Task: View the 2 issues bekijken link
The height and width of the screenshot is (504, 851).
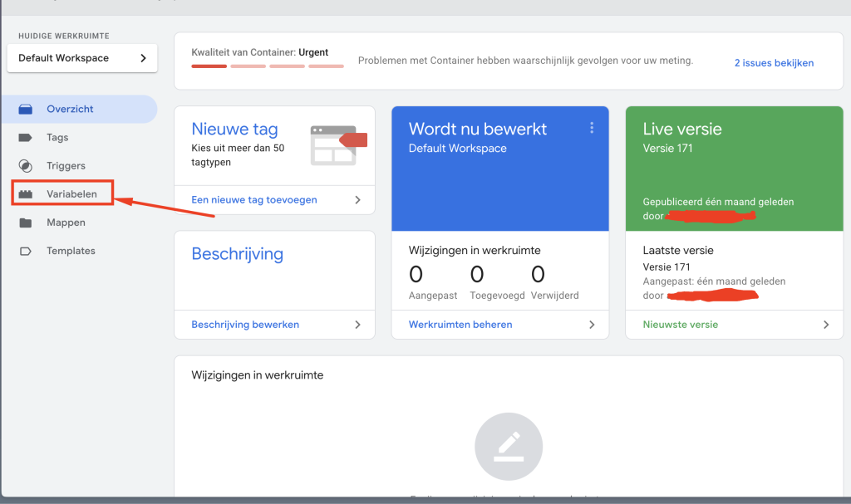Action: point(774,63)
